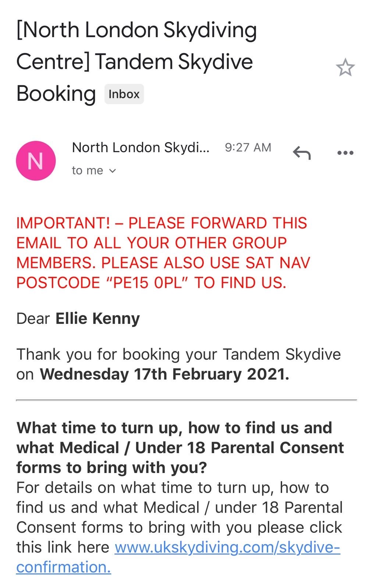Tap the 9:27 AM timestamp
The image size is (373, 588).
coord(248,147)
